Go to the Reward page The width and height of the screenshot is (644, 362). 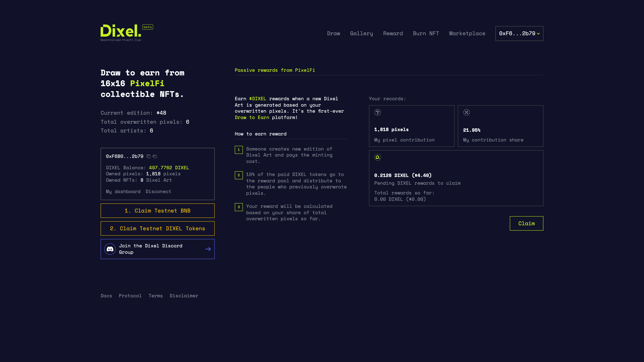point(393,34)
